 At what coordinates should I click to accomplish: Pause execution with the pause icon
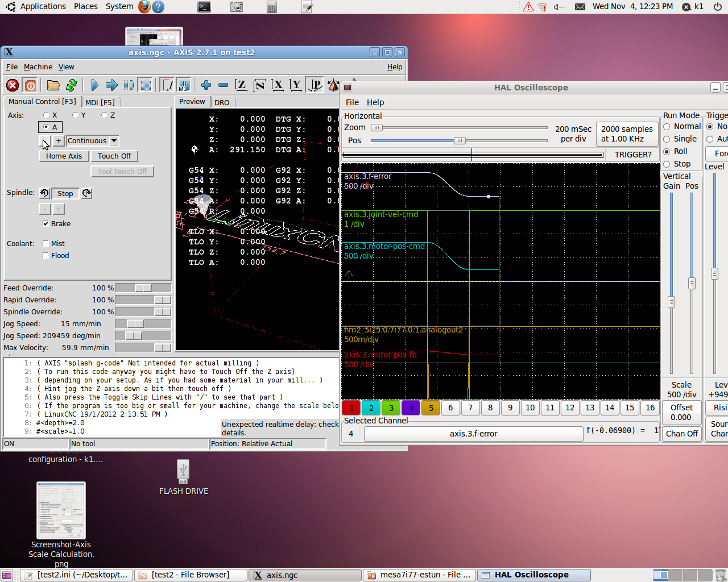point(129,85)
